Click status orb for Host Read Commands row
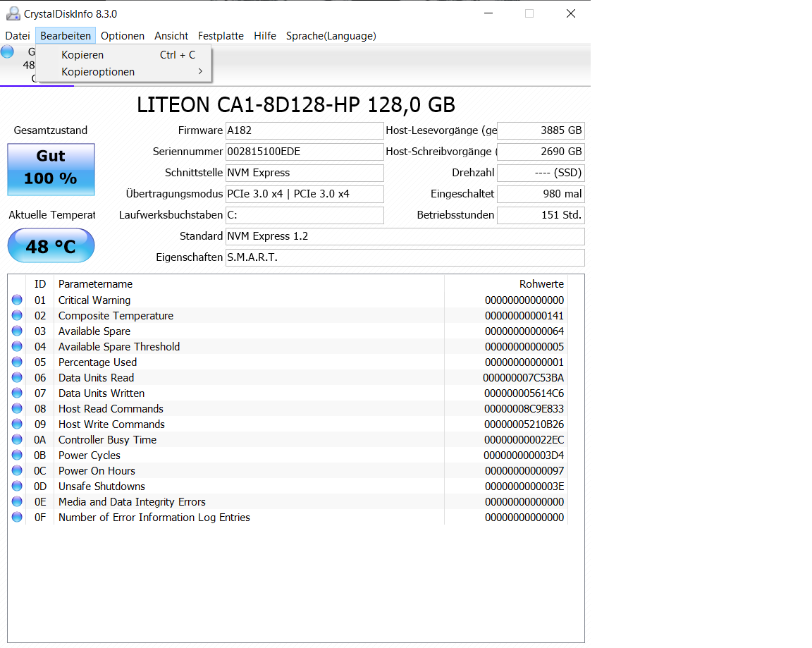 17,409
